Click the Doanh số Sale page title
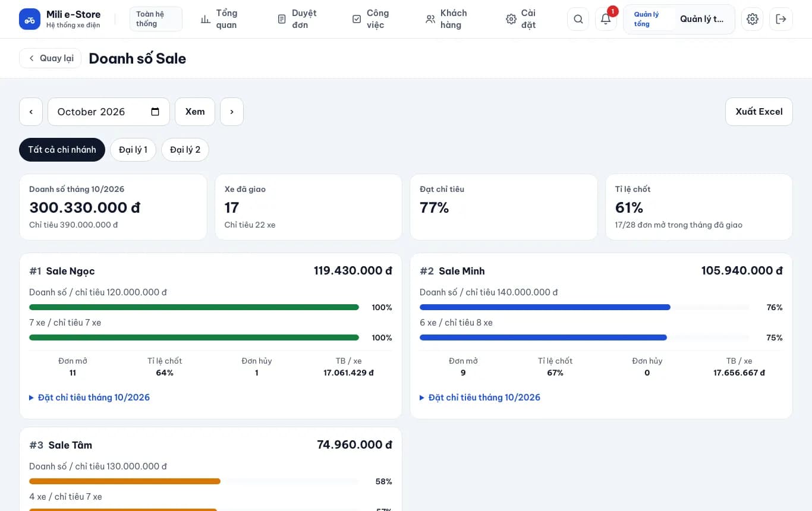The width and height of the screenshot is (812, 511). [x=137, y=58]
